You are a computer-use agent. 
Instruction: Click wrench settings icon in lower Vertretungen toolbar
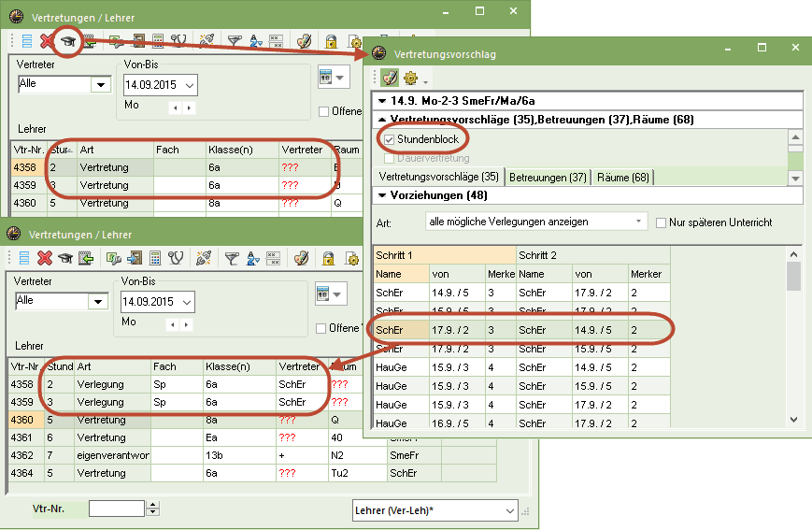[113, 257]
